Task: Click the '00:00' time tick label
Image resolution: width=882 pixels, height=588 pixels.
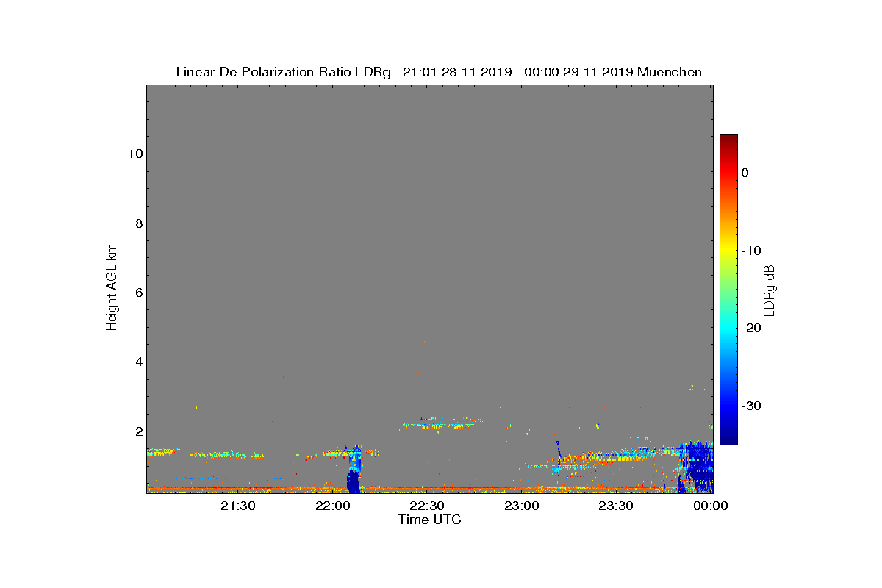Action: [x=710, y=506]
